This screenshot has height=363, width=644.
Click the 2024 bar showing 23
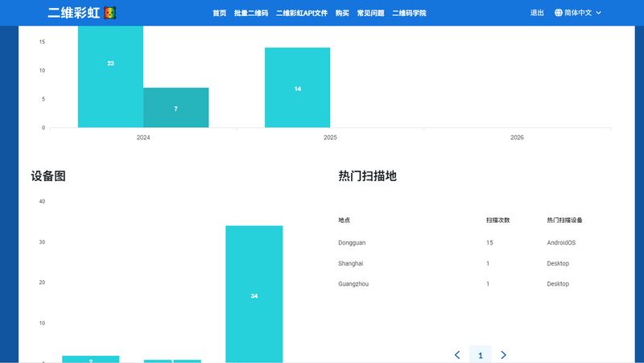(x=110, y=76)
